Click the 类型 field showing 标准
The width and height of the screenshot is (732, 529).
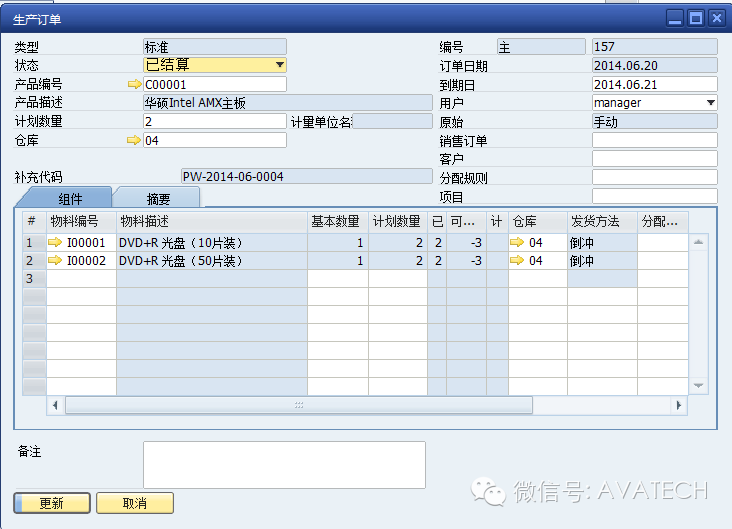tap(215, 47)
